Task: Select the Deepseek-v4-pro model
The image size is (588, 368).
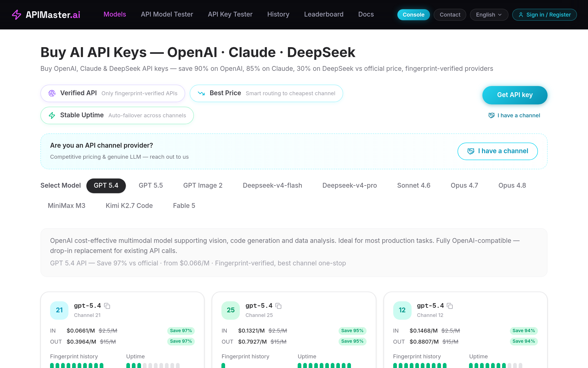Action: tap(349, 185)
